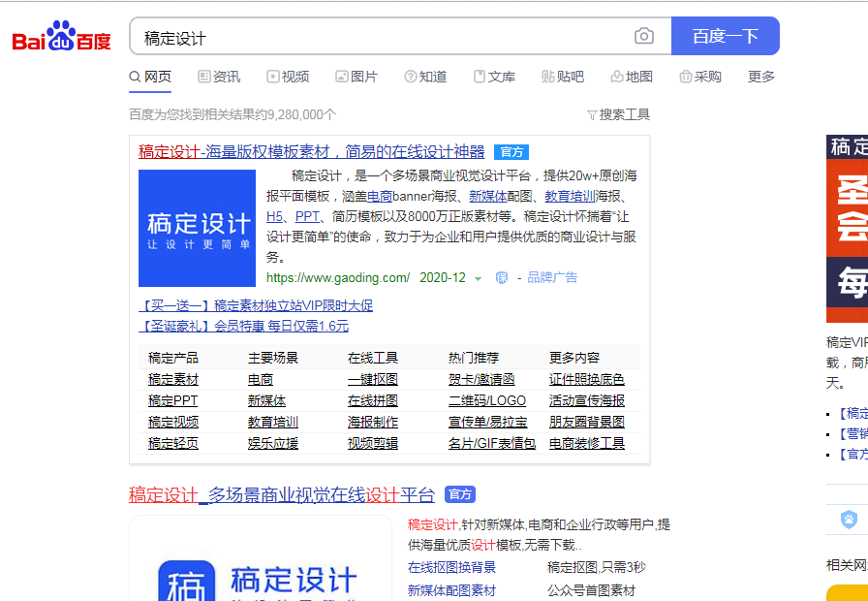Viewport: 868px width, 601px height.
Task: Open the 地图 tab
Action: click(632, 77)
